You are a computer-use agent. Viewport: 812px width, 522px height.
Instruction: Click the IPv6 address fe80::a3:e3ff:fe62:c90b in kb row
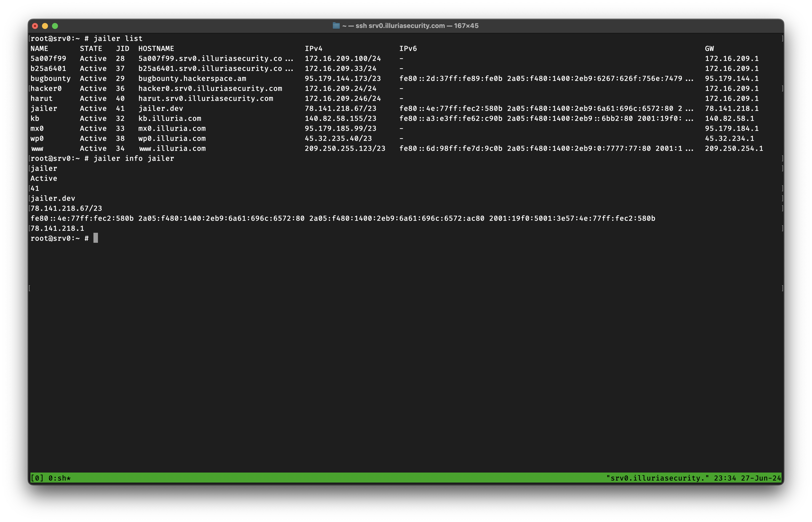(450, 119)
